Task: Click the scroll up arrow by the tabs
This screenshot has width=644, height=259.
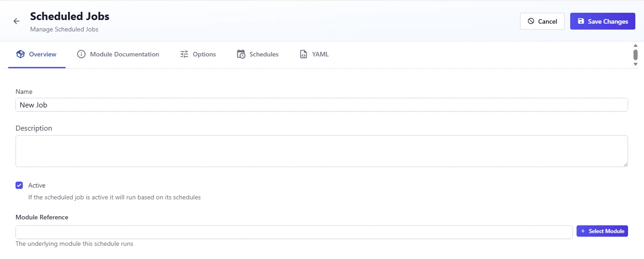Action: coord(635,46)
